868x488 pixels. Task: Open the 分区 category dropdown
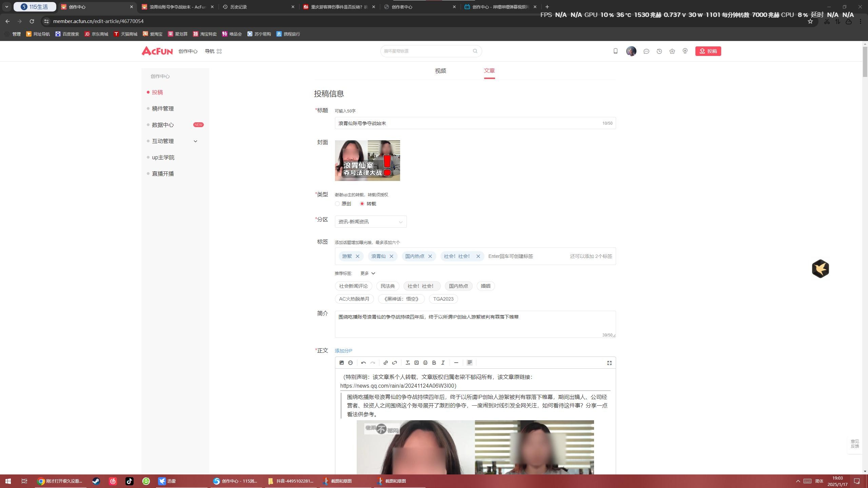pyautogui.click(x=370, y=222)
